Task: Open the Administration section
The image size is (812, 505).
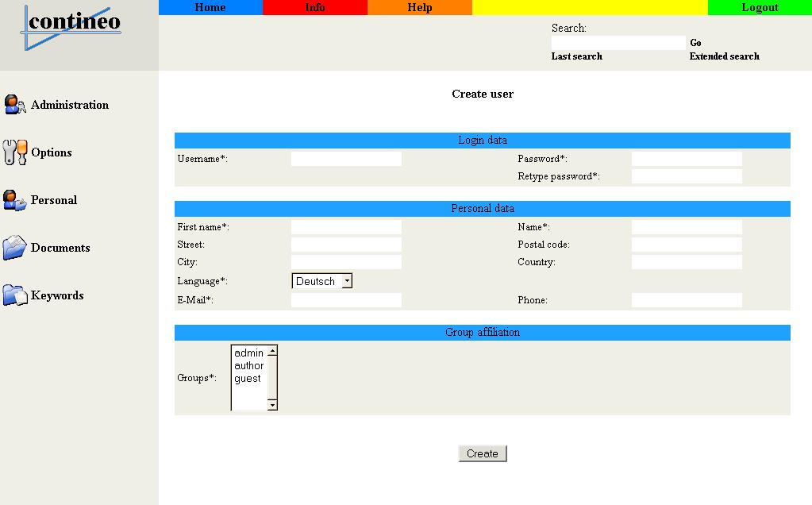Action: tap(70, 104)
